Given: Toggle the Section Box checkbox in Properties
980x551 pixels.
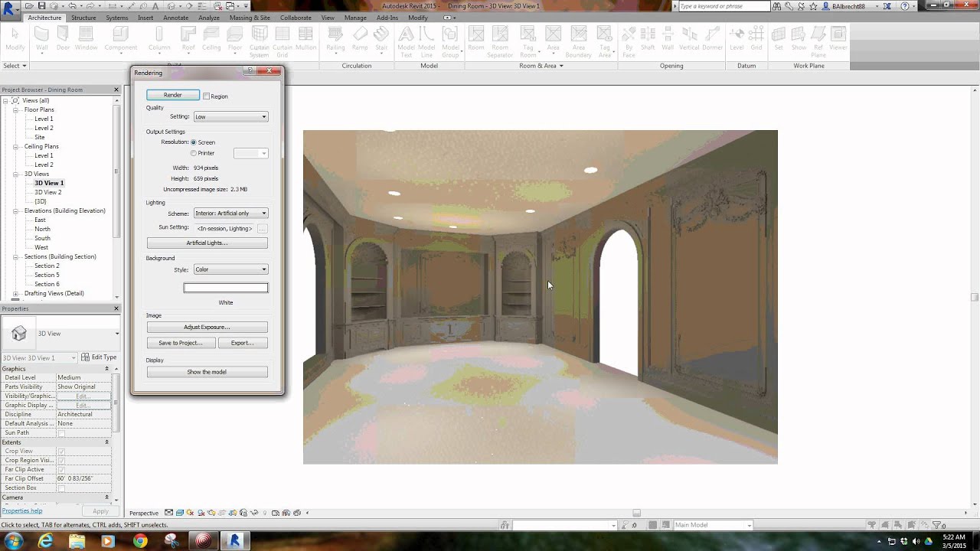Looking at the screenshot, I should [x=61, y=488].
